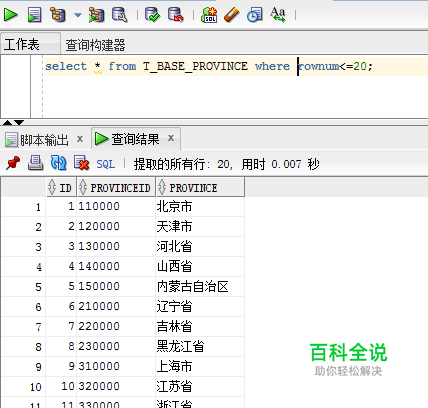Sort by the PROVINCEID column header
428x408 pixels.
pos(116,188)
